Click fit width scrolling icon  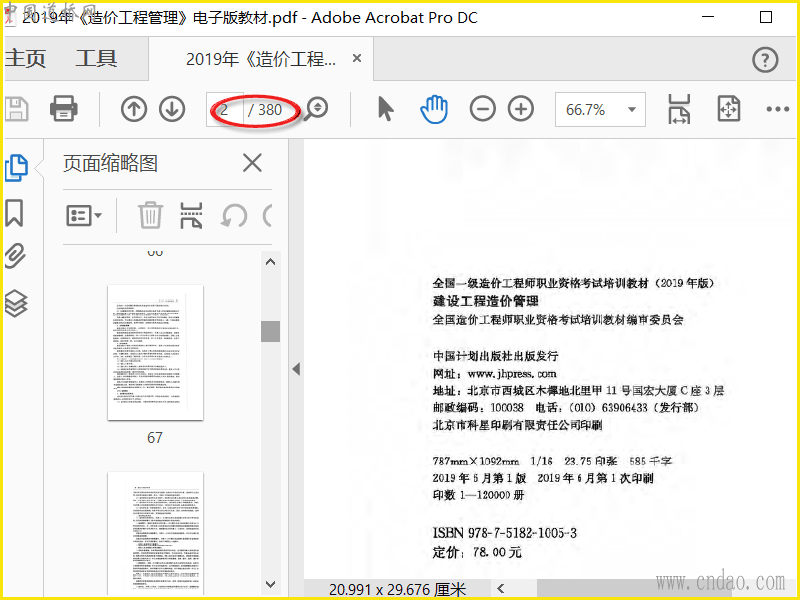coord(679,109)
